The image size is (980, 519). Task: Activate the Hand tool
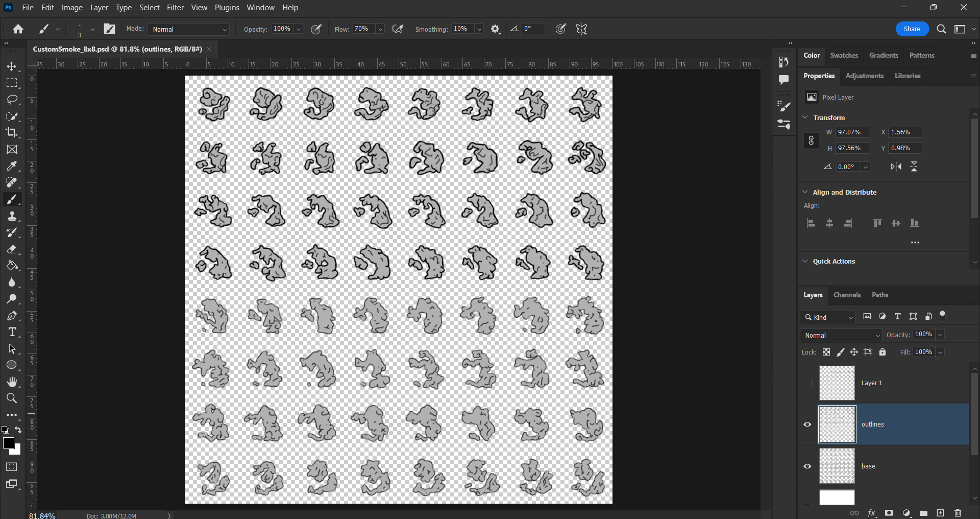(12, 382)
